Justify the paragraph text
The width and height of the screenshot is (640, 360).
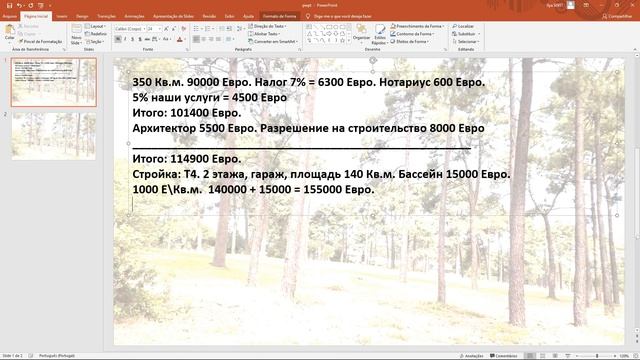coord(218,39)
